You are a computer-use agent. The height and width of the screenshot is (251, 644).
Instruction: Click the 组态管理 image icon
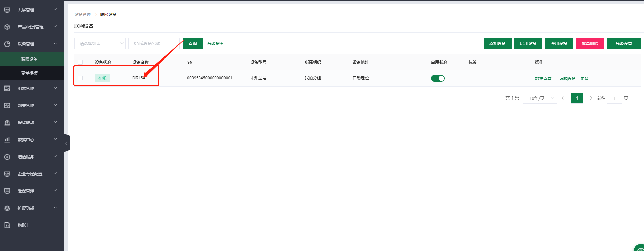coord(7,89)
